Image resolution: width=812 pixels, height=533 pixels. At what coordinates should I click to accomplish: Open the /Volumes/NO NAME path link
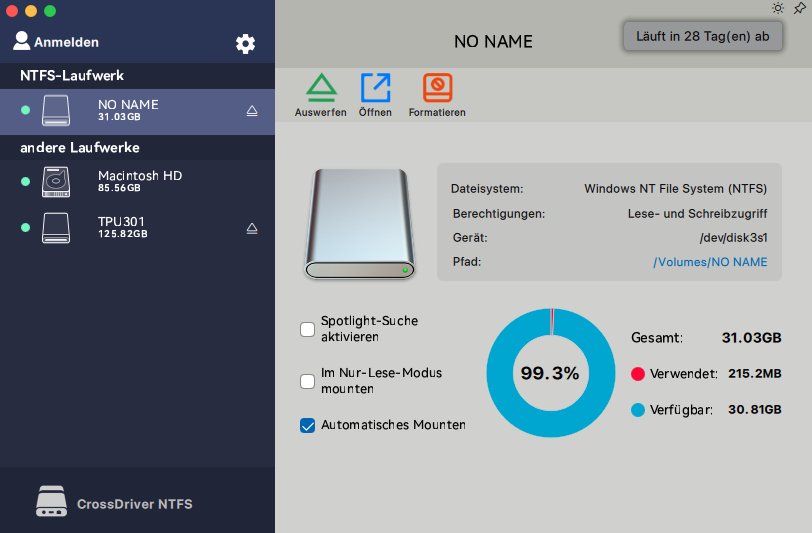coord(710,262)
